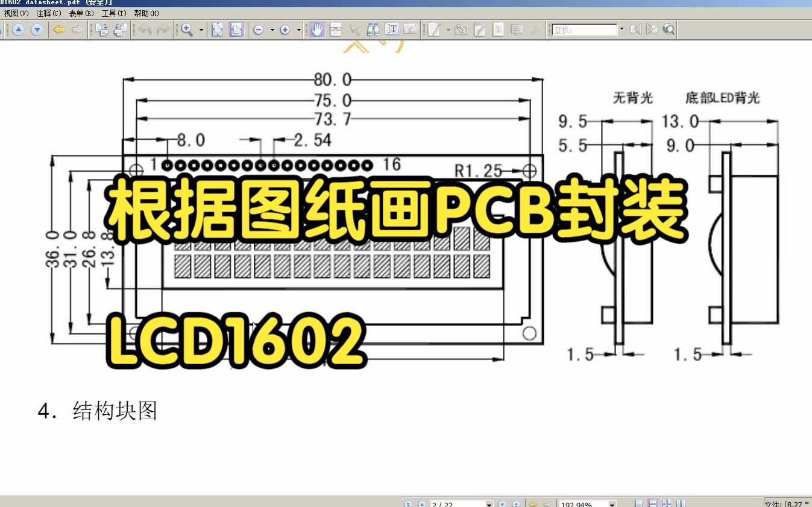Select continuous facing layout icon
This screenshot has width=812, height=507.
tap(681, 504)
